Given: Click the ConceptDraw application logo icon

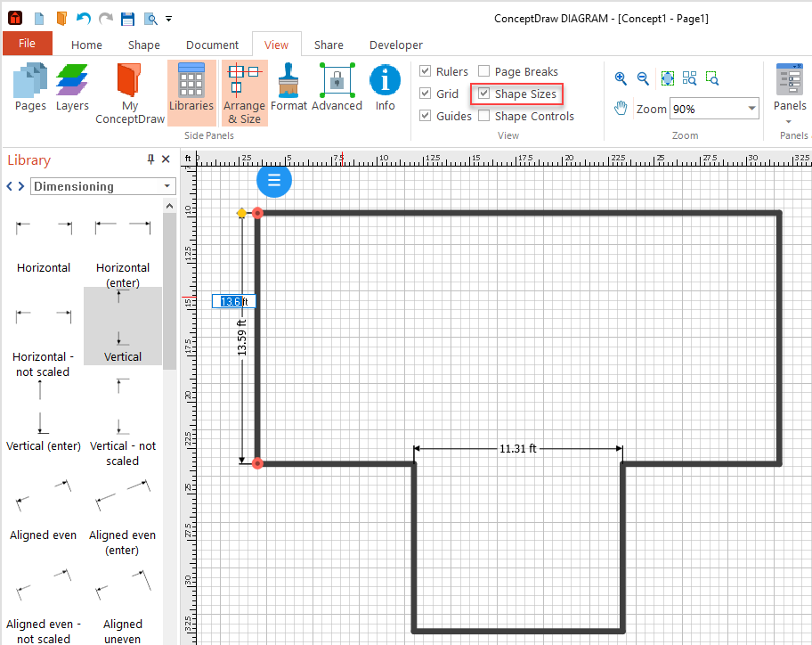Looking at the screenshot, I should coord(15,19).
